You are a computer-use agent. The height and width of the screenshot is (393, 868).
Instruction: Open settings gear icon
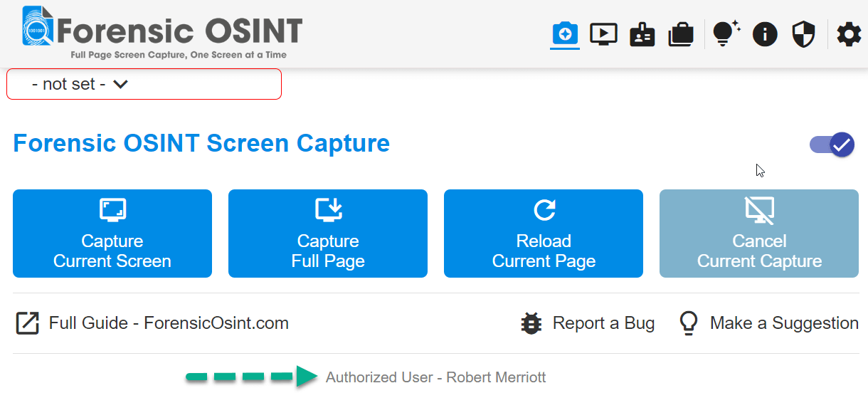[x=848, y=34]
